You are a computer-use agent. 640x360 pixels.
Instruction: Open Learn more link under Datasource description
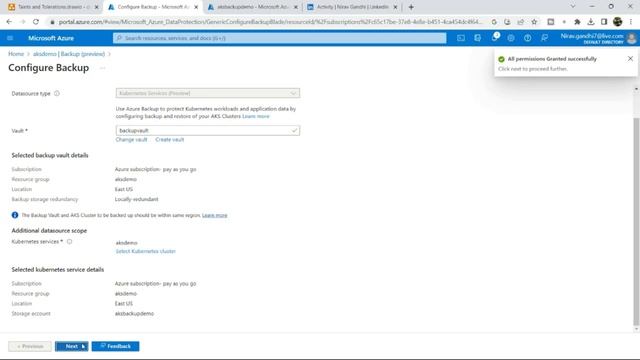pyautogui.click(x=256, y=116)
